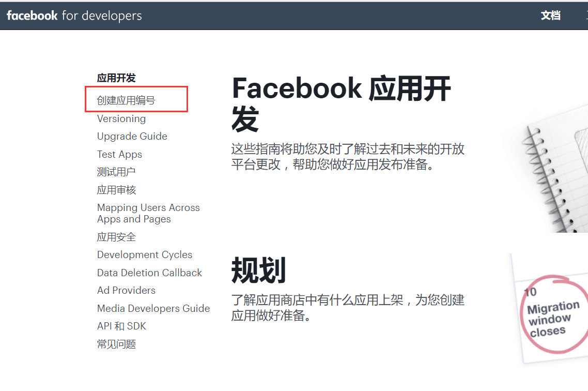Open the 创建应用编号 link
588x391 pixels.
[126, 100]
